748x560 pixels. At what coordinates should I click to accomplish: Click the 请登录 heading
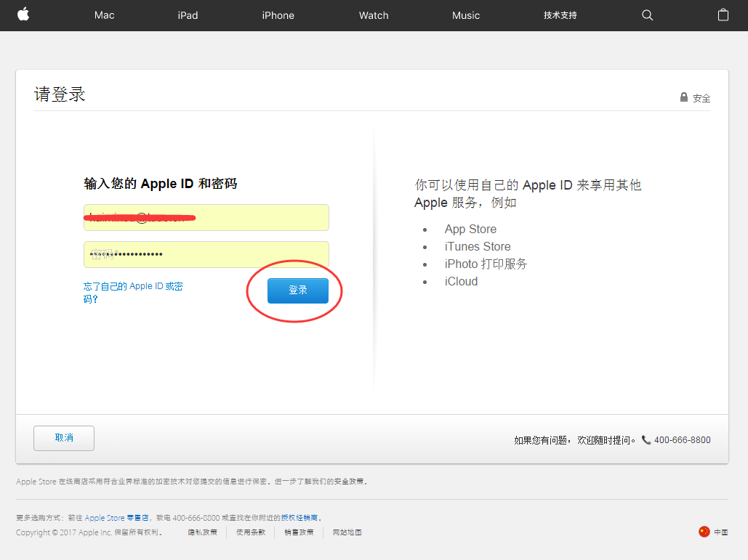(x=60, y=94)
